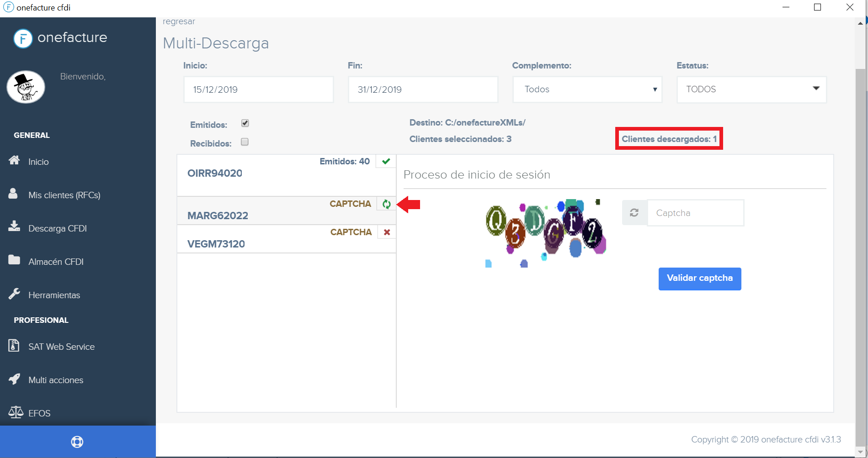Viewport: 868px width, 458px height.
Task: Open the Almacén CFDI folder section
Action: click(x=56, y=262)
